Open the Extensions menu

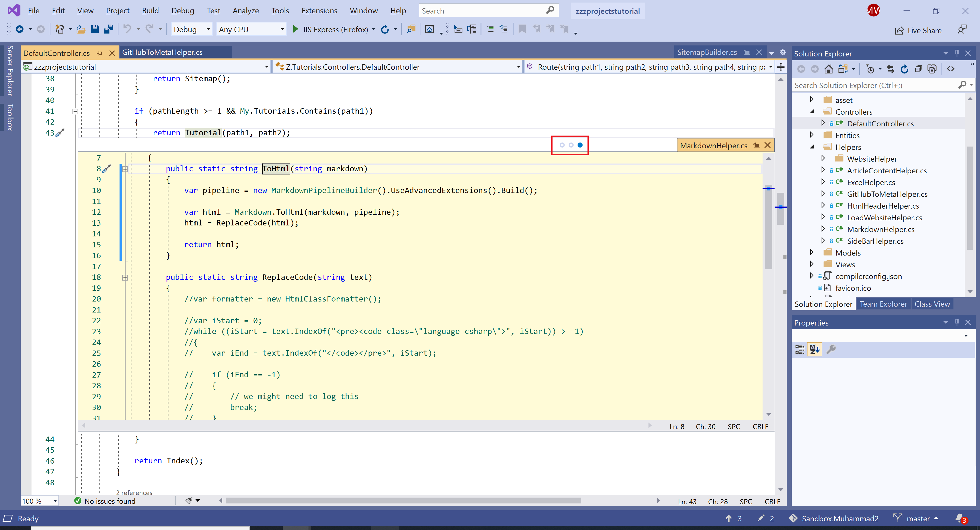[319, 11]
